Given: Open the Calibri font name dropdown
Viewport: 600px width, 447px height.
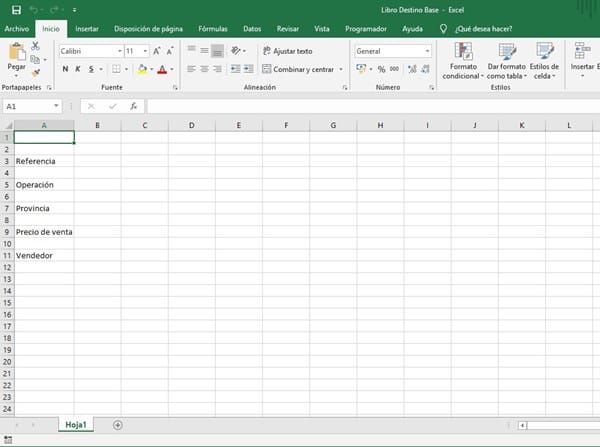Looking at the screenshot, I should 89,51.
